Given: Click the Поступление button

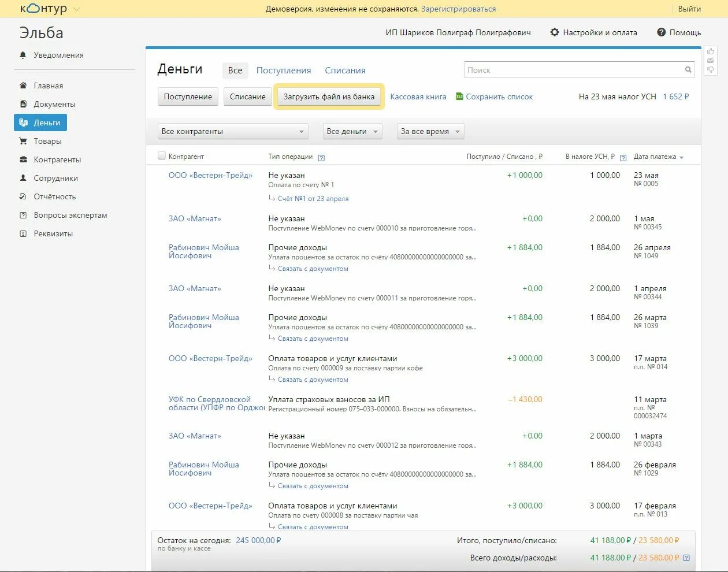Looking at the screenshot, I should coord(188,96).
